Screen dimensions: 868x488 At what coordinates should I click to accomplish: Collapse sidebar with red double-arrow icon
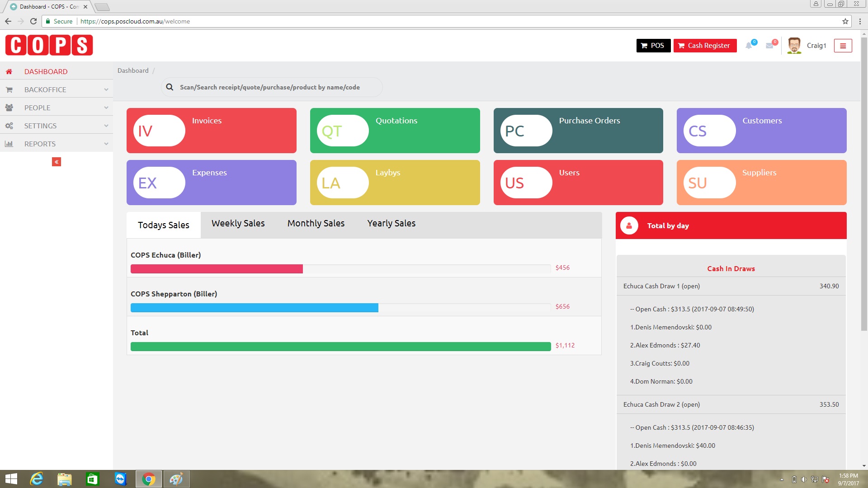pyautogui.click(x=57, y=162)
